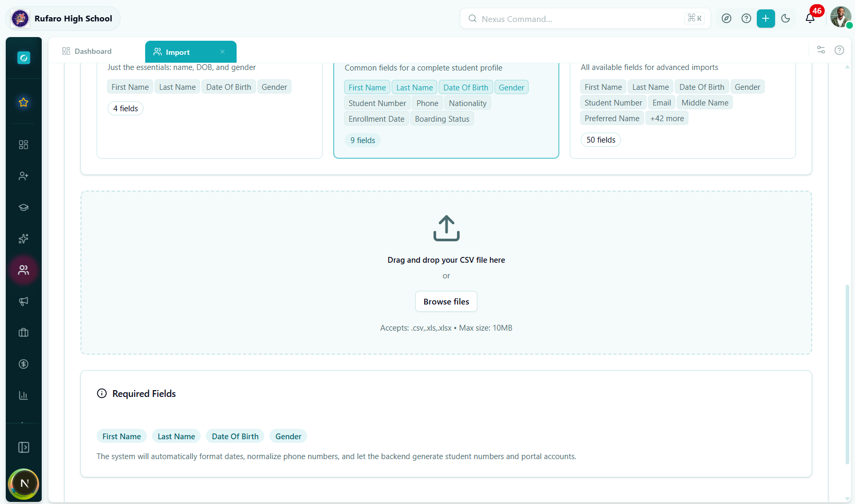Open the briefcase icon in the sidebar
Screen dimensions: 855x504
(24, 333)
